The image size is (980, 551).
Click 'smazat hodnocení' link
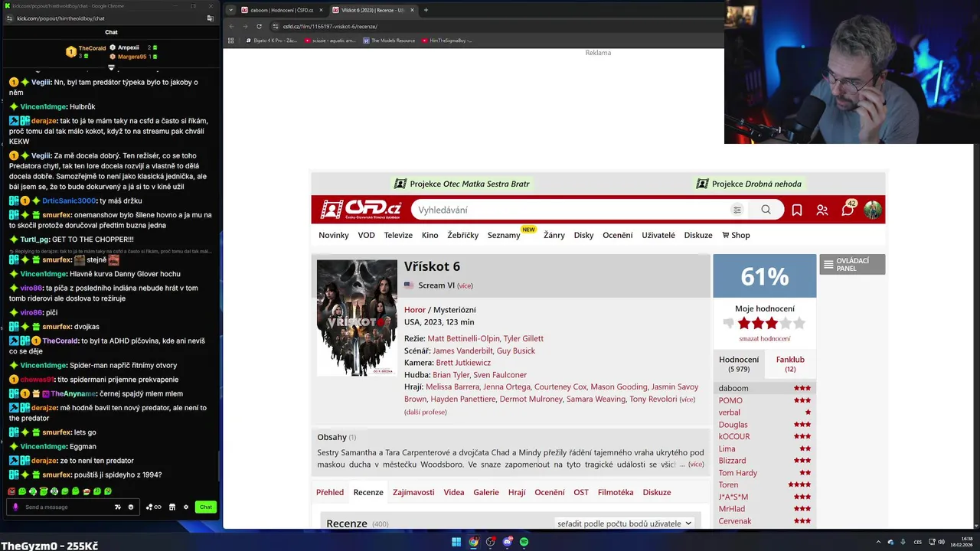764,338
